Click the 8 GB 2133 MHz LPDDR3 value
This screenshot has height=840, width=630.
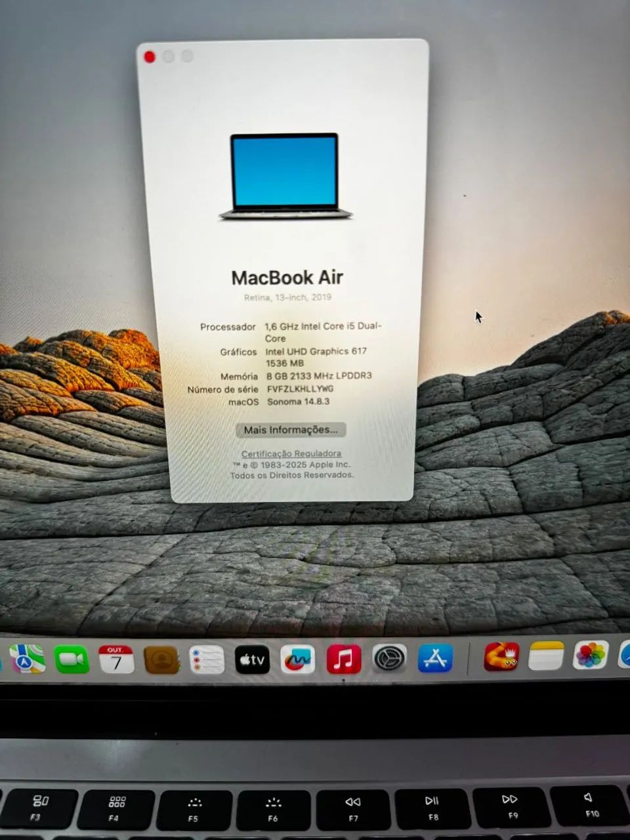[x=319, y=375]
